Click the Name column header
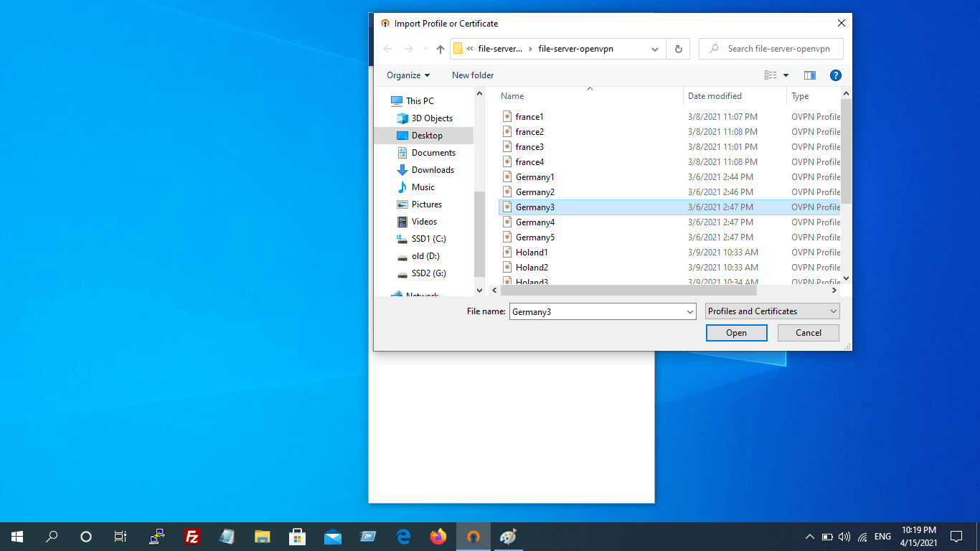Screen dimensions: 980x551 512,96
